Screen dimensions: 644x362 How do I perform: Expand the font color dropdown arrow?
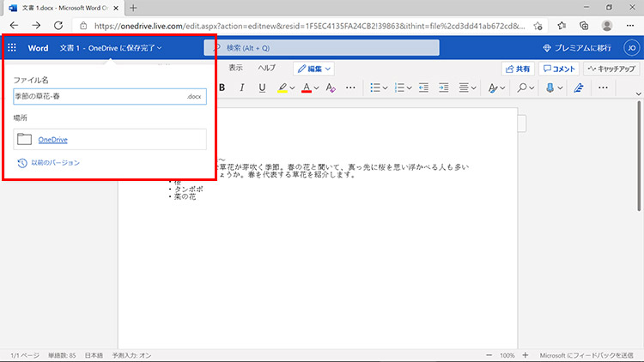(316, 87)
